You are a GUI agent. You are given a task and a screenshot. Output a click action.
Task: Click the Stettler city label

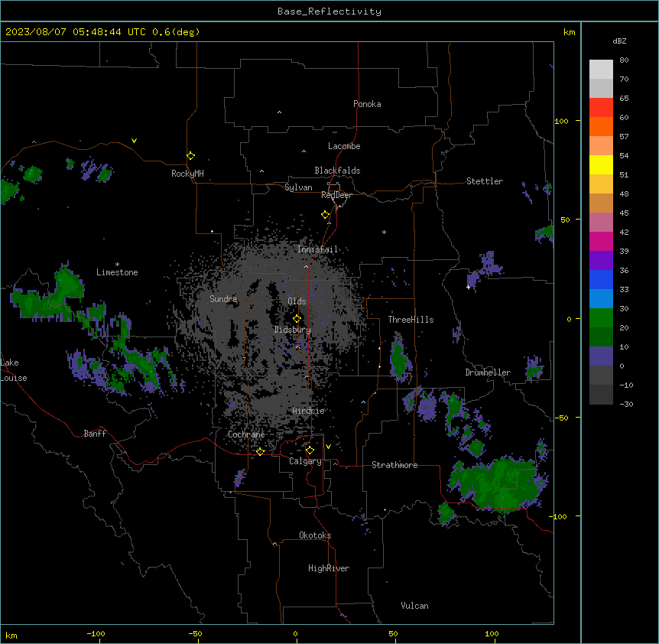(x=485, y=181)
